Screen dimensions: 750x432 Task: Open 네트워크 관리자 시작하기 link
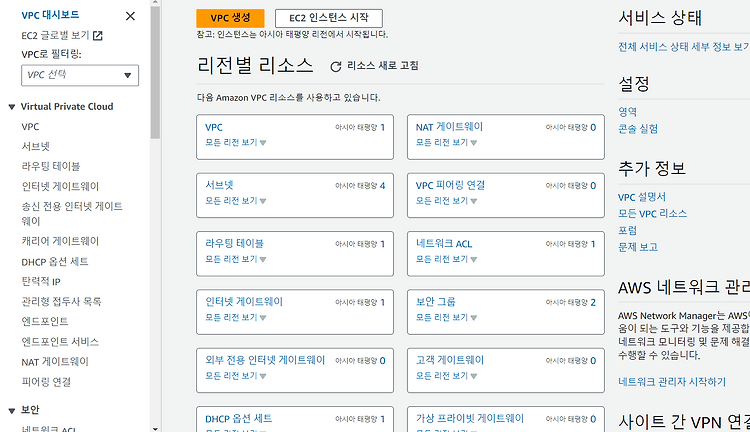[672, 382]
